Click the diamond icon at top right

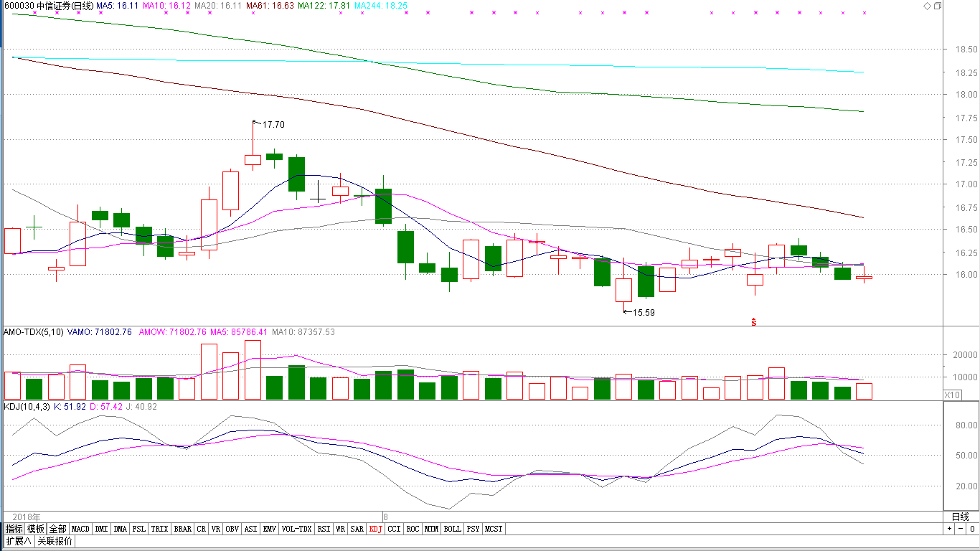(x=928, y=6)
